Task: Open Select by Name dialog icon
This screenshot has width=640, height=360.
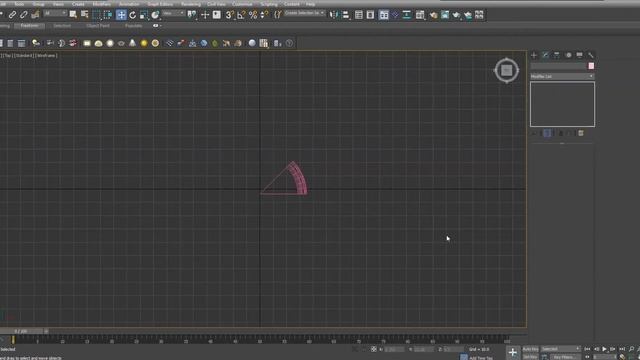Action: pos(84,15)
